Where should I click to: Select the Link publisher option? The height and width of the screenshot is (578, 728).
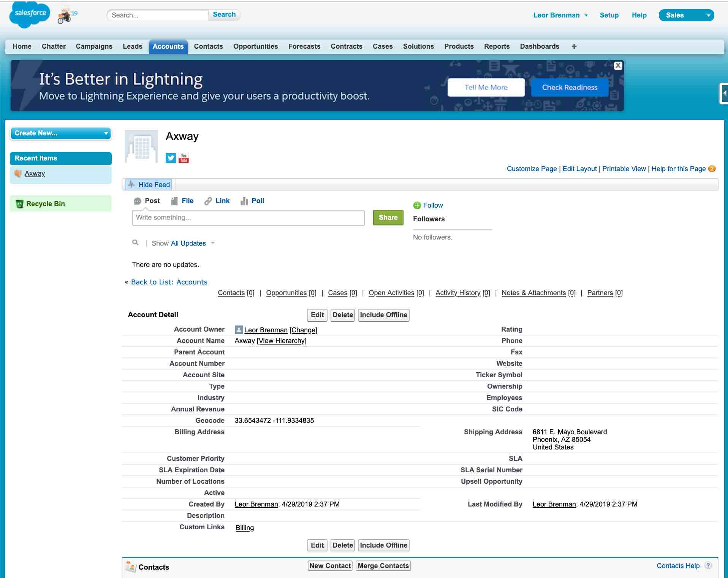tap(217, 201)
